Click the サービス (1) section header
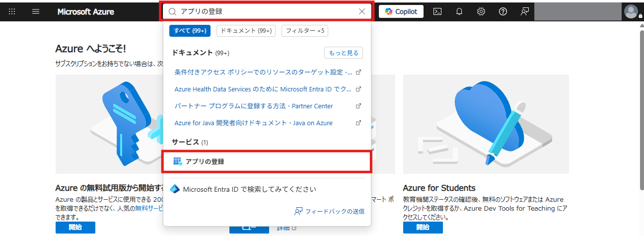 [x=190, y=142]
